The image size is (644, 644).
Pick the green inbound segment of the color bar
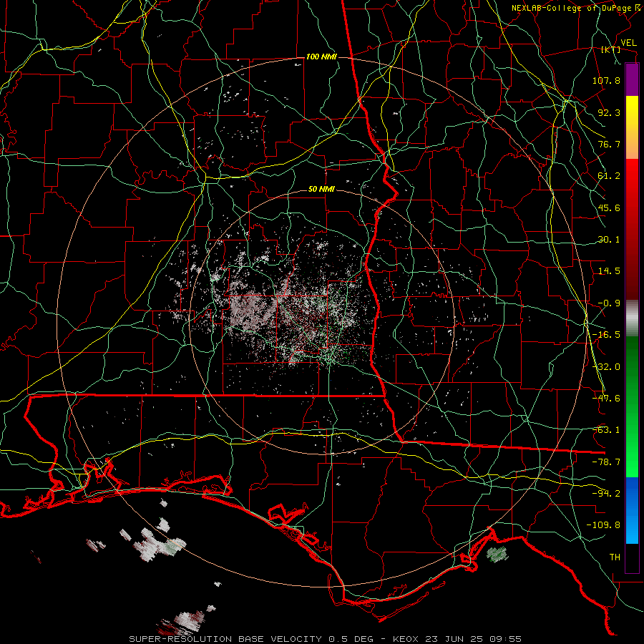(632, 406)
